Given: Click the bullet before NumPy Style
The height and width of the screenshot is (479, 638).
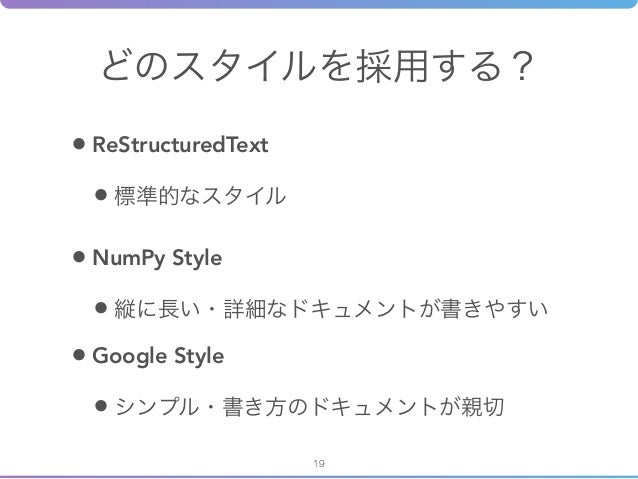Looking at the screenshot, I should (79, 257).
